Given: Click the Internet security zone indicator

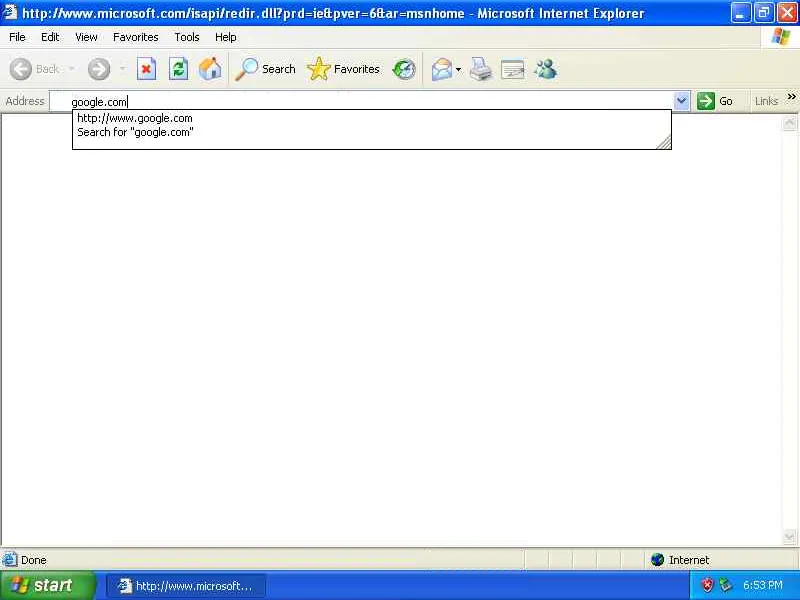Looking at the screenshot, I should 680,560.
